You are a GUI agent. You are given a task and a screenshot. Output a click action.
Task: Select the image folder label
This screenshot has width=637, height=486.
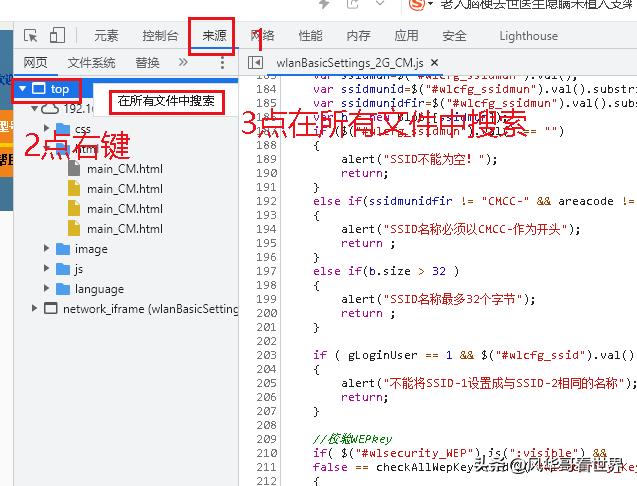[91, 249]
